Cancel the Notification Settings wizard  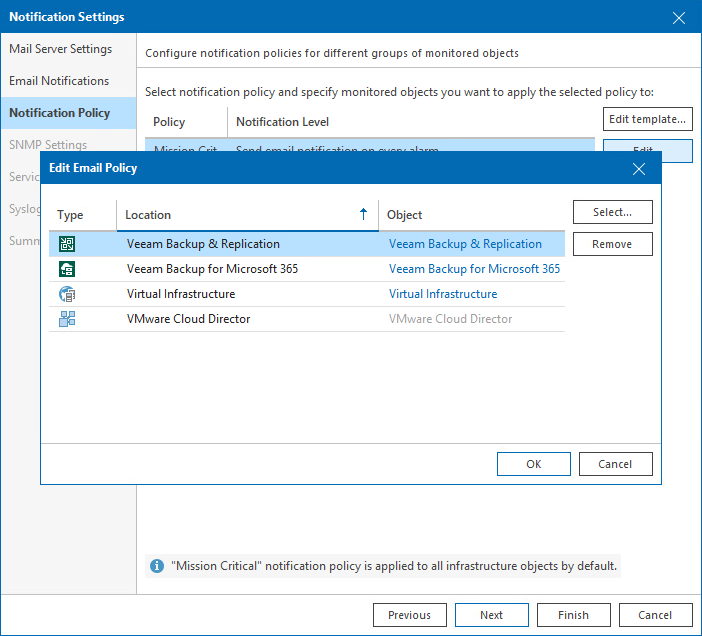(655, 615)
